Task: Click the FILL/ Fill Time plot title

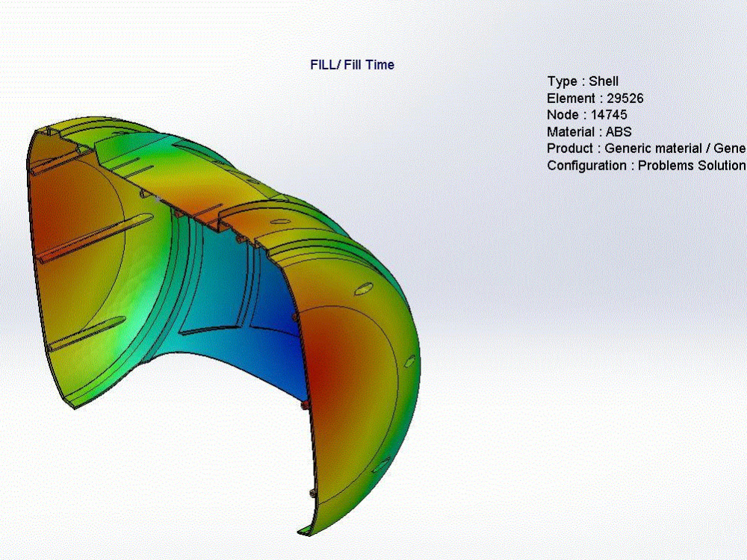Action: [x=353, y=65]
